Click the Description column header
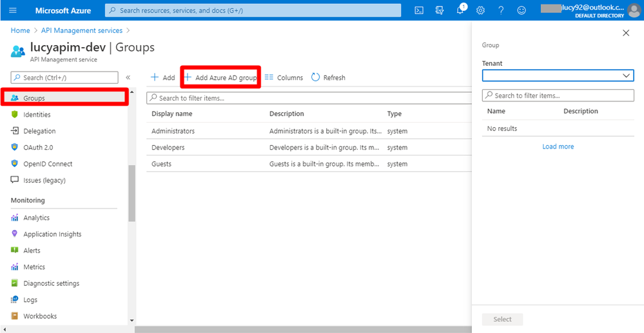 (x=287, y=114)
